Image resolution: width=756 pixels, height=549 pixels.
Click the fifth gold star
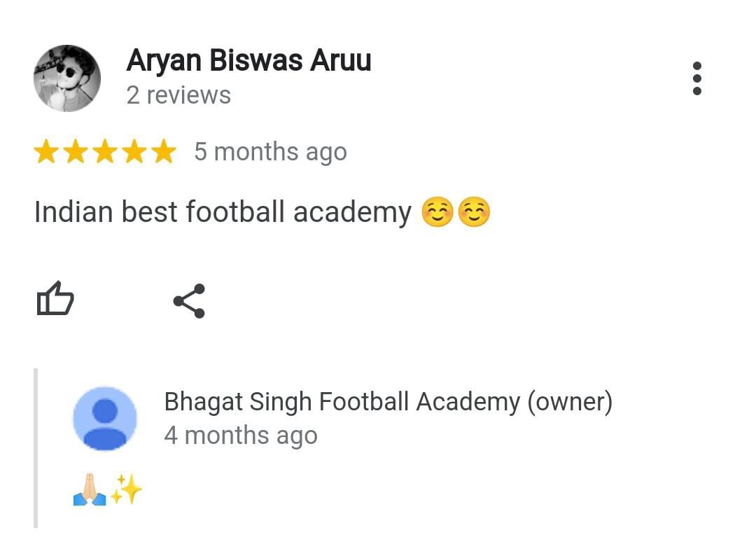(x=164, y=151)
